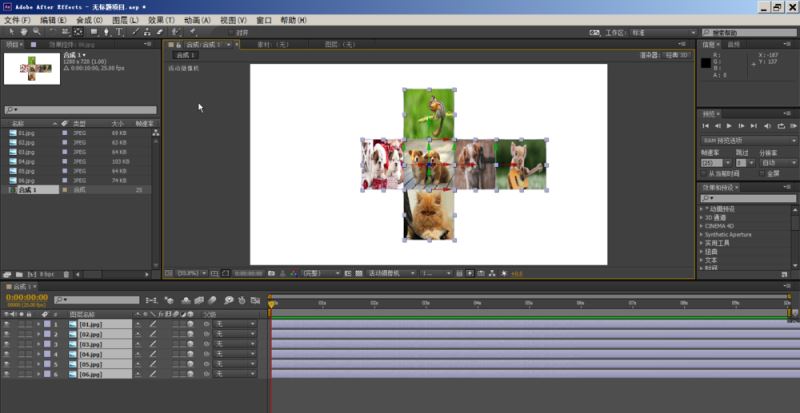
Task: Open the 活动摄像机 view dropdown
Action: point(391,273)
